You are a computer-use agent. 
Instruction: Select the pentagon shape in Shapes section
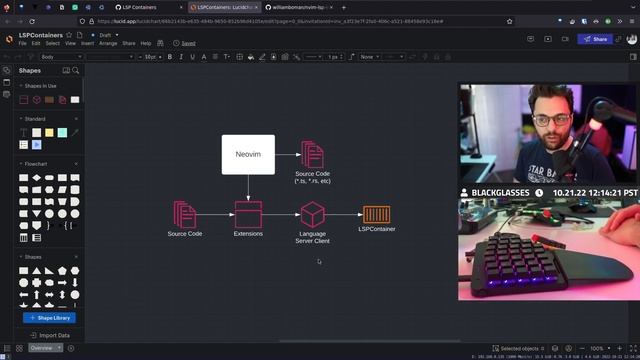(x=62, y=271)
